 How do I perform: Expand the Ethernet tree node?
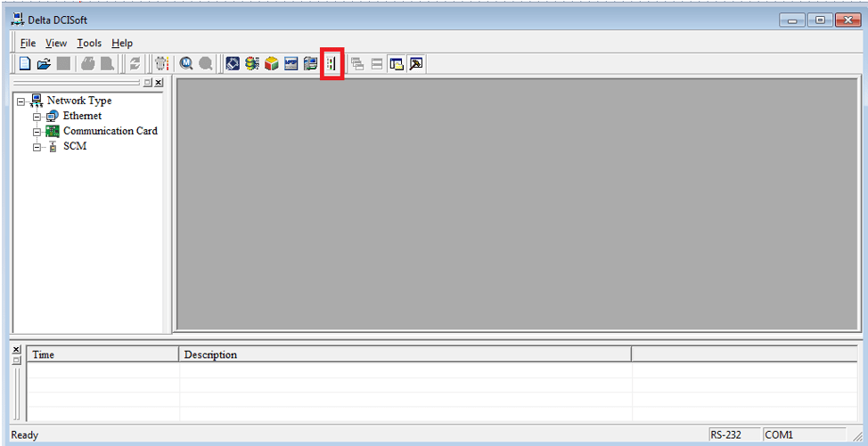click(x=37, y=117)
